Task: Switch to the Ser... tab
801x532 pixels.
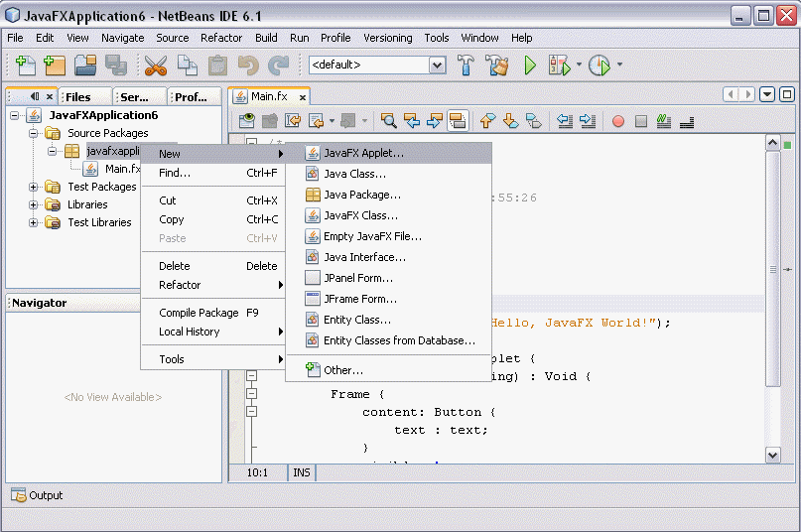Action: pyautogui.click(x=141, y=97)
